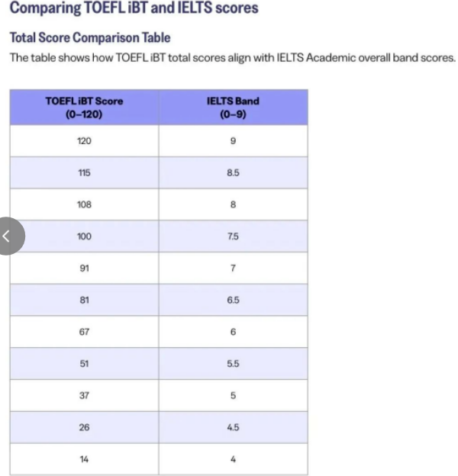The image size is (458, 476).
Task: Click the TOEFL score 120 cell
Action: click(x=84, y=141)
